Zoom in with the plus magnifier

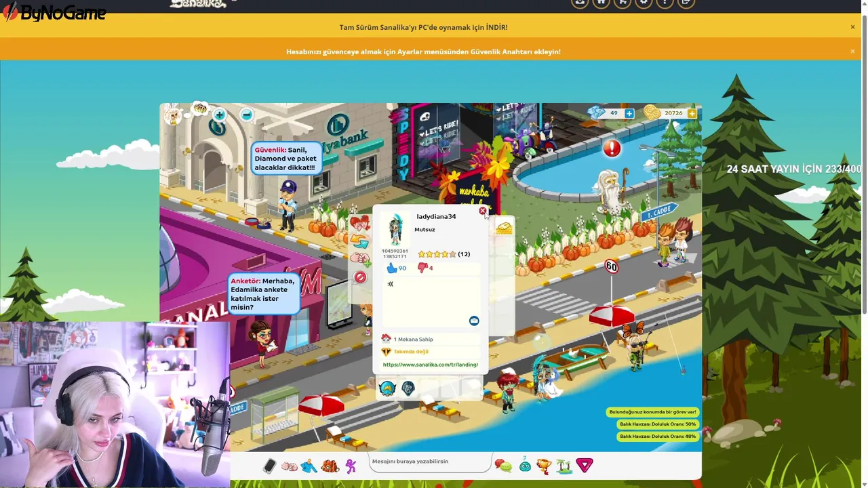(219, 115)
